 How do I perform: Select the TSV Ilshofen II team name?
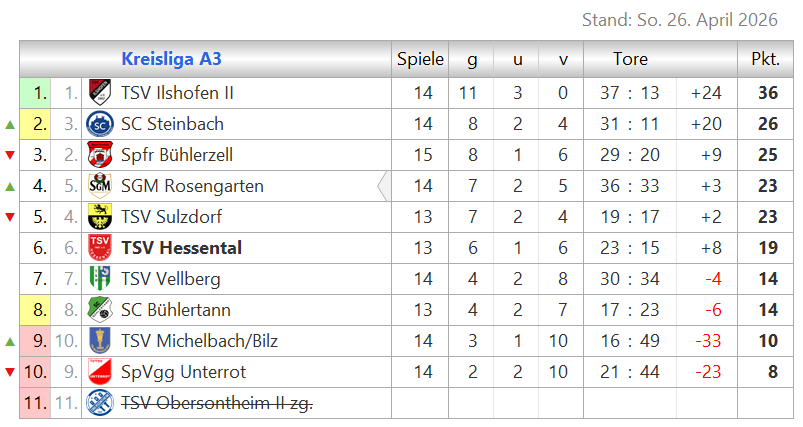pos(177,93)
